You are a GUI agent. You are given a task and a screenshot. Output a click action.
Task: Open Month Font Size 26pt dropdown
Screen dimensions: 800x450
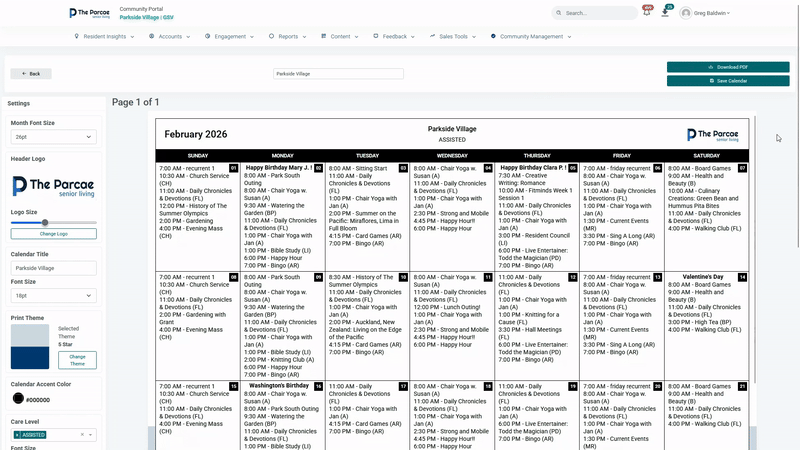54,137
